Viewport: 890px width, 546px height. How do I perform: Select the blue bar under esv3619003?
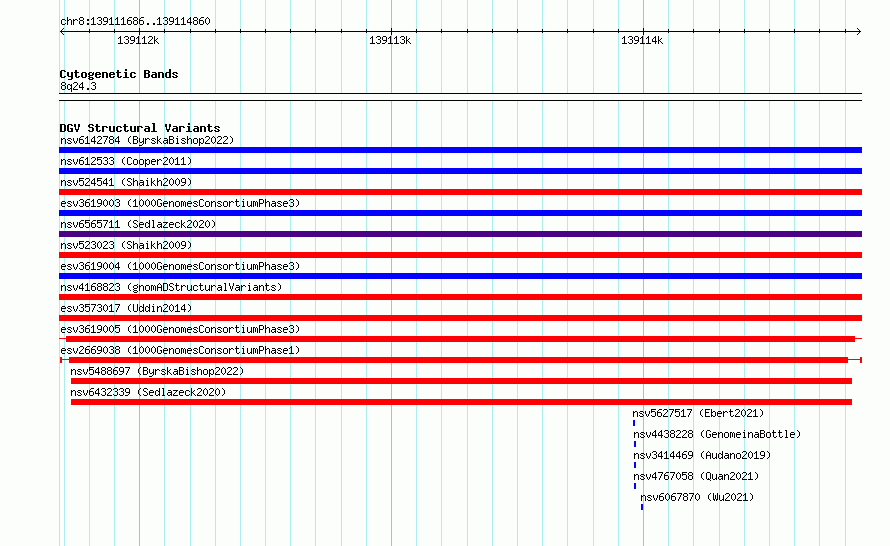click(460, 213)
